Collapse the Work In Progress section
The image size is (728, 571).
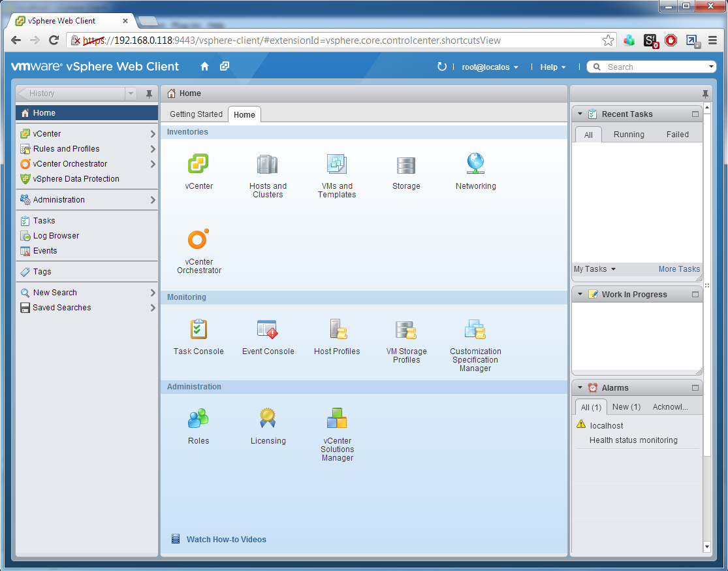580,294
